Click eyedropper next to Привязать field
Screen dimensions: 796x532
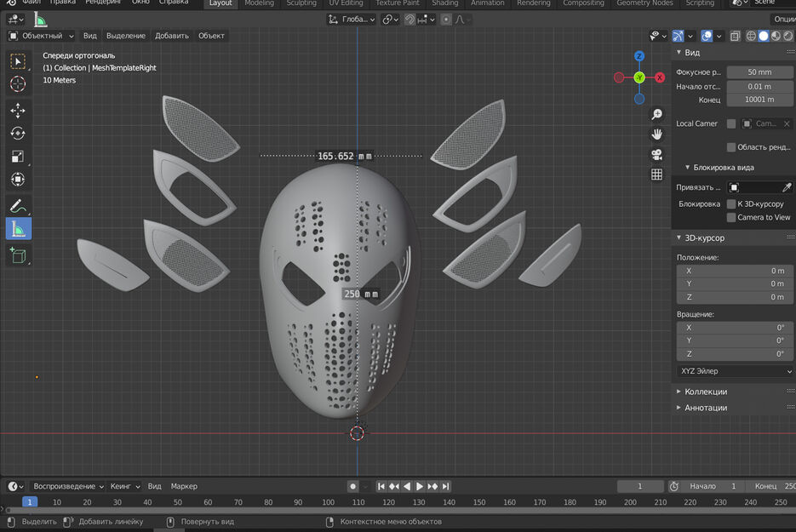[x=787, y=188]
